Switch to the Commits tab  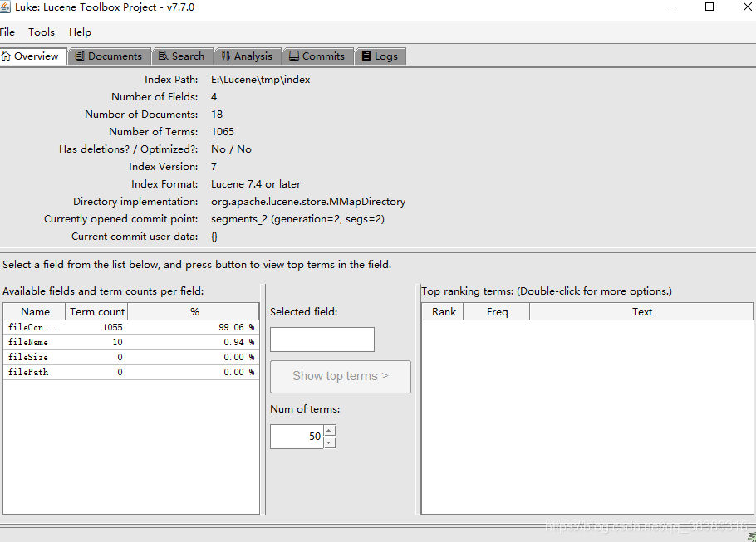(x=318, y=56)
